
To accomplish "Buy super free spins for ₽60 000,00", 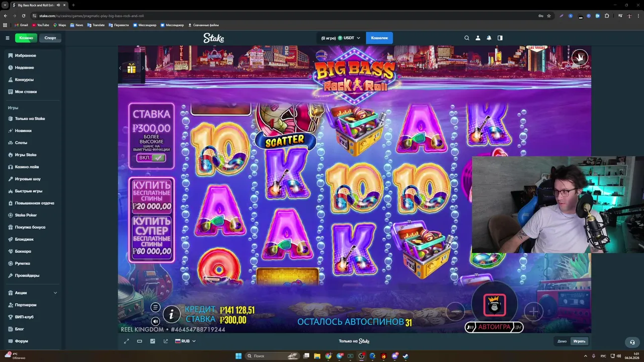I will (152, 237).
